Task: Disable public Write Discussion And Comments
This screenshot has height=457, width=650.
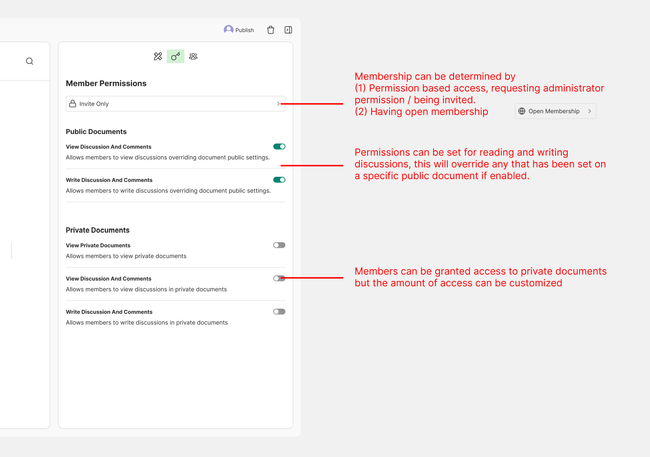Action: click(279, 180)
